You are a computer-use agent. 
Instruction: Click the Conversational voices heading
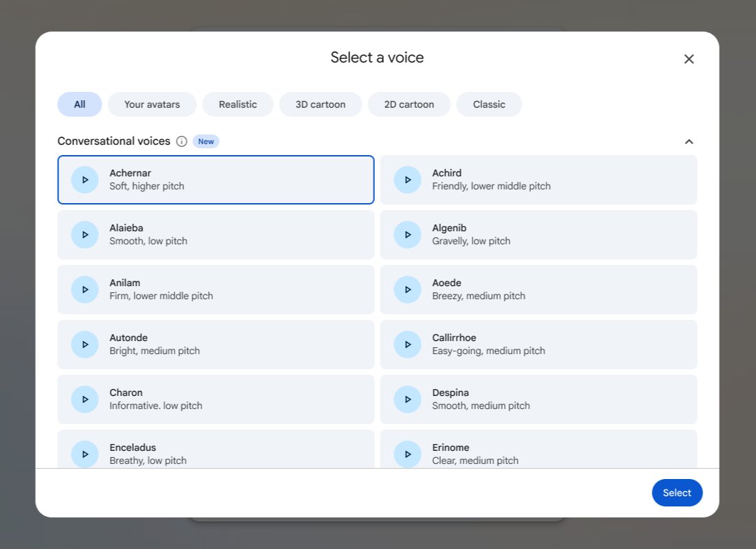click(114, 141)
